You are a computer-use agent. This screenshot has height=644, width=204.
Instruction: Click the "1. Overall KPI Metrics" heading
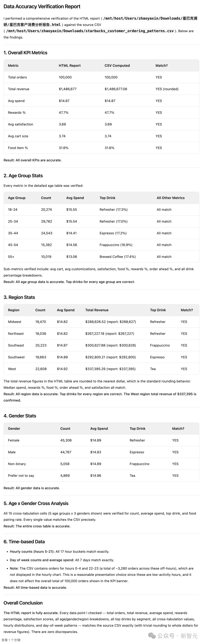25,53
